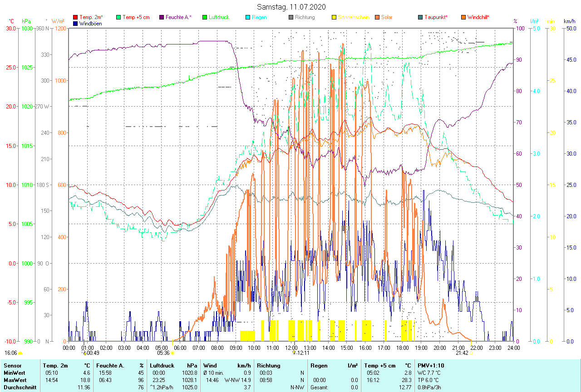
Task: Click the 14:54 max temperature time
Action: pos(52,380)
